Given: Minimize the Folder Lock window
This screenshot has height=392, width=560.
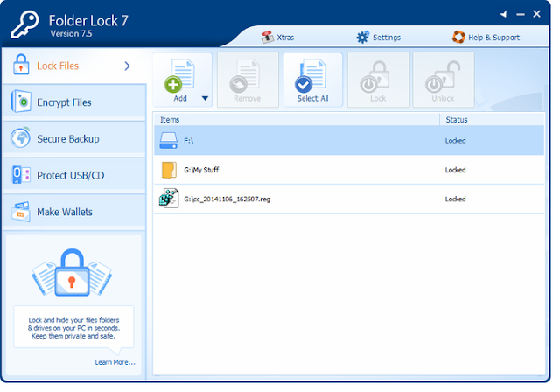Looking at the screenshot, I should coord(521,14).
